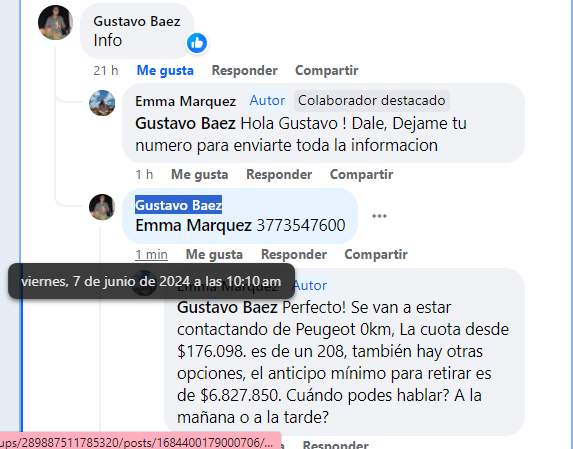Click the Emma Marquez mention before the phone number

[x=193, y=225]
